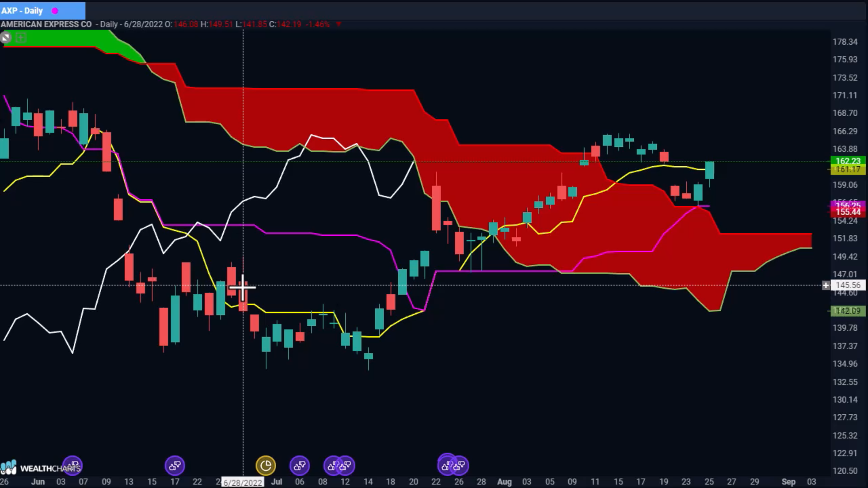
Task: Open the thumbs rating marker above Jul 08
Action: 331,465
